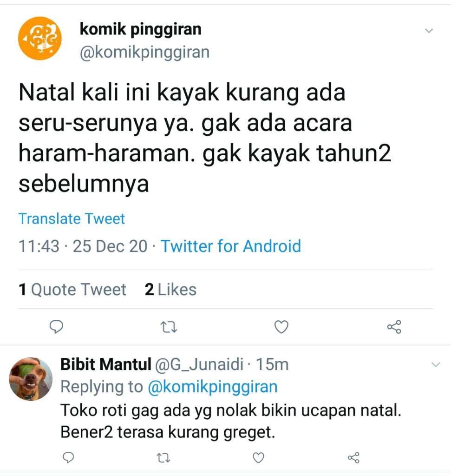Like komik pinggiran's tweet
The height and width of the screenshot is (476, 451).
coord(281,327)
